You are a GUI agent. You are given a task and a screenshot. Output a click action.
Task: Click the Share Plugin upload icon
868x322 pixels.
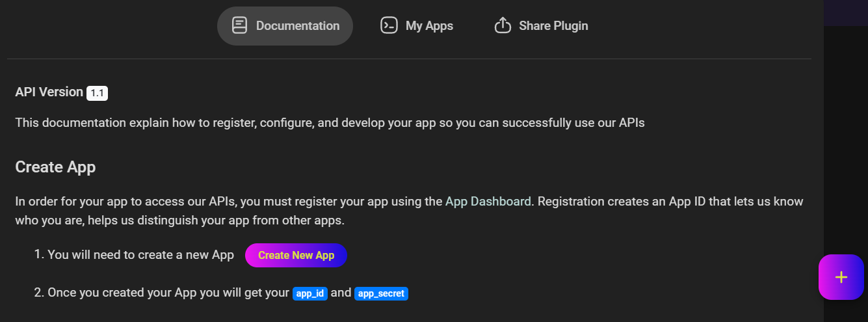[x=503, y=26]
